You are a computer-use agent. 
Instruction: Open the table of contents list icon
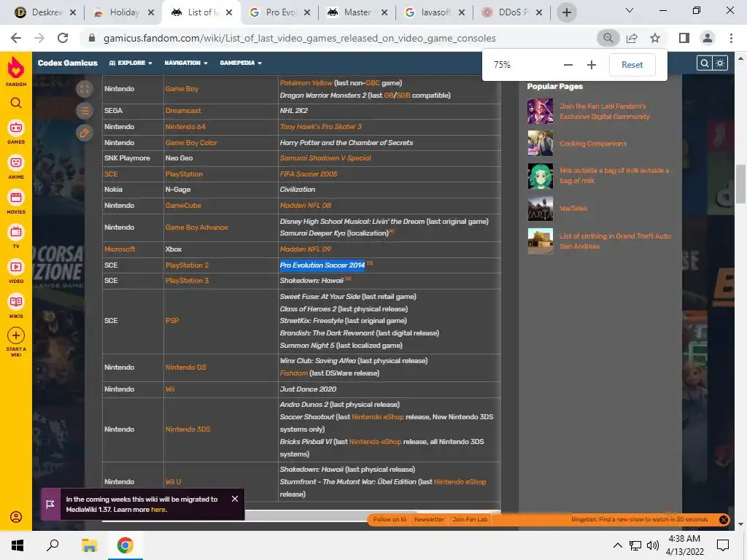85,111
